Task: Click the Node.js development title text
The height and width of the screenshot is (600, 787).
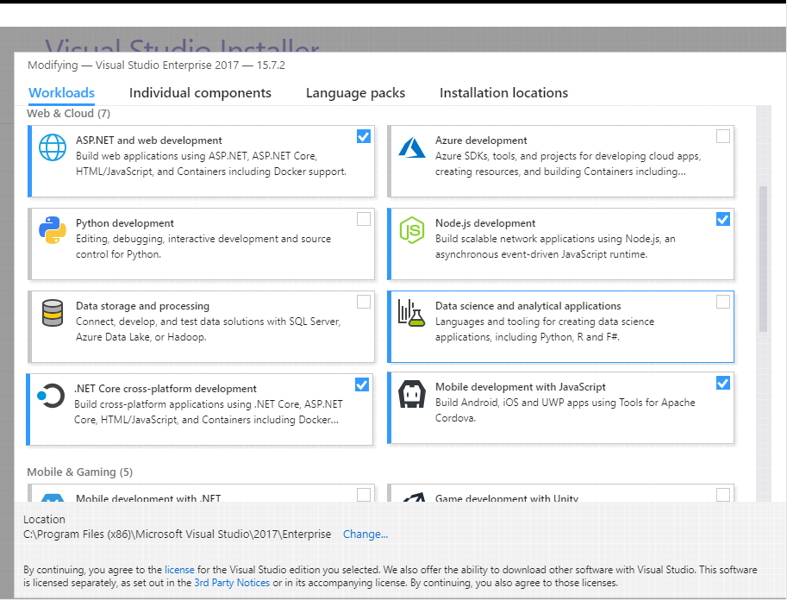Action: (x=485, y=223)
